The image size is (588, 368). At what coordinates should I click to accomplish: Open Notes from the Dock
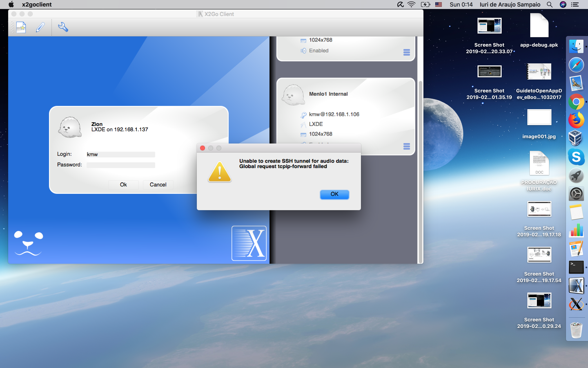[x=576, y=212]
